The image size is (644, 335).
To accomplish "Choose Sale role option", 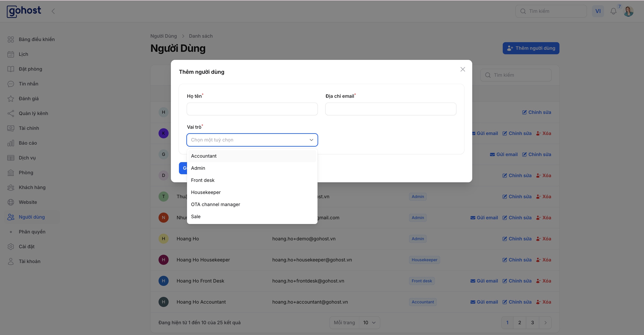I will point(252,217).
